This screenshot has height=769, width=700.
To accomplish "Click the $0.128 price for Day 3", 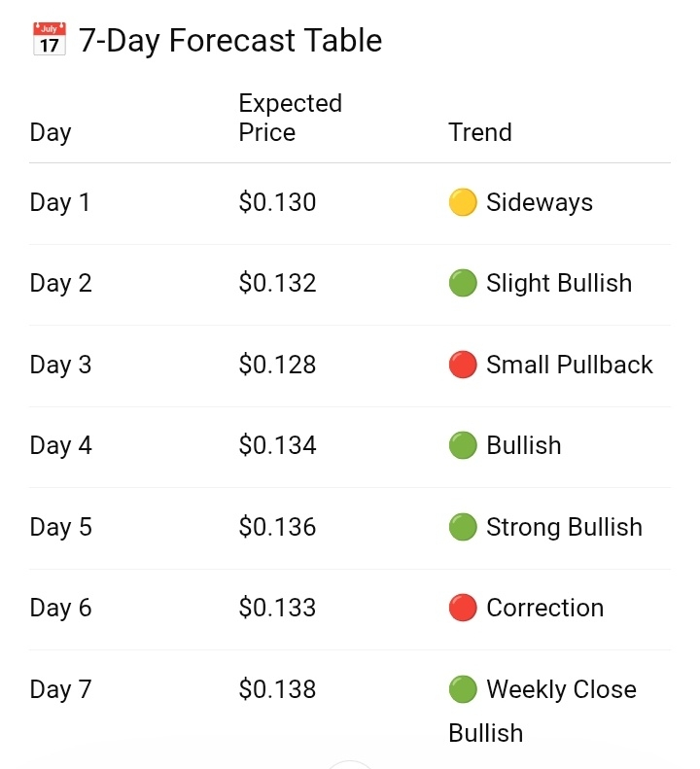I will 277,366.
